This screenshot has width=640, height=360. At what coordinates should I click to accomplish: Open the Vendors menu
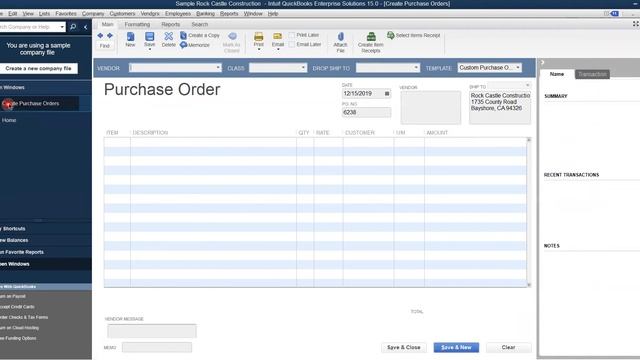click(150, 13)
